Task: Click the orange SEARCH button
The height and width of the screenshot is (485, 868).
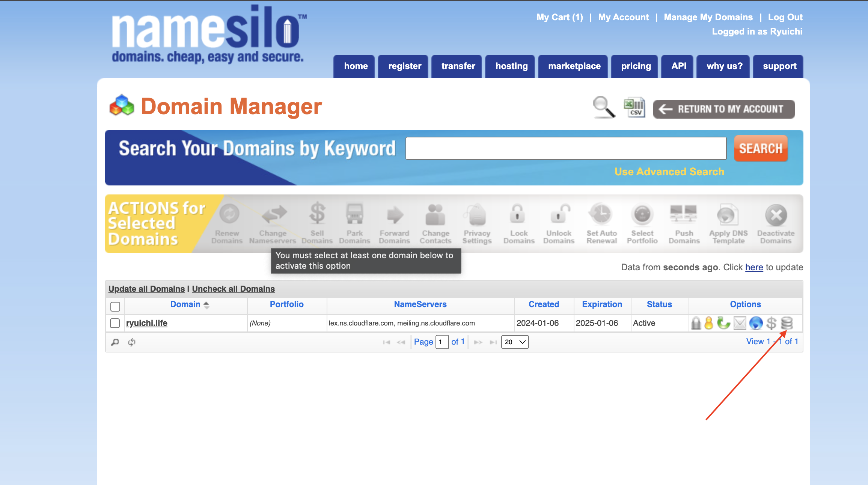Action: 761,149
